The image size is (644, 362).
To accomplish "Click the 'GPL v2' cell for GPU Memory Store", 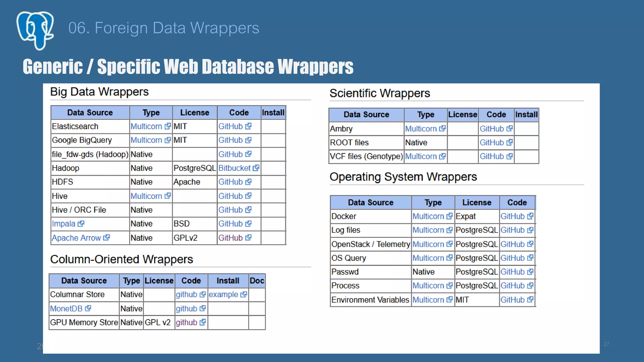I will (x=159, y=322).
